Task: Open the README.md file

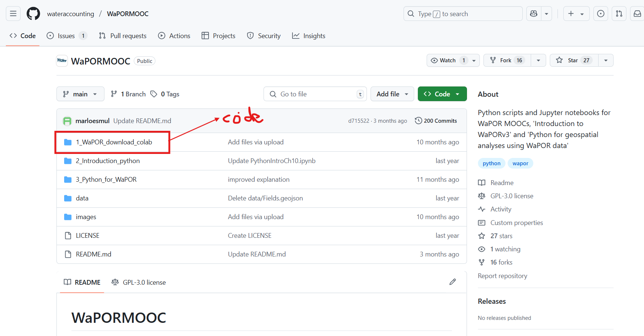Action: click(93, 254)
